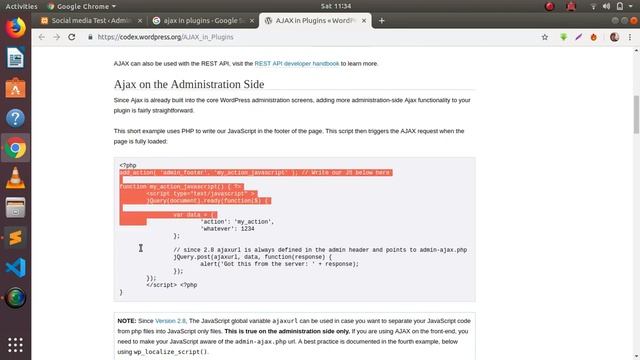Click the alert('Got this from the server code line
640x360 pixels.
(279, 264)
